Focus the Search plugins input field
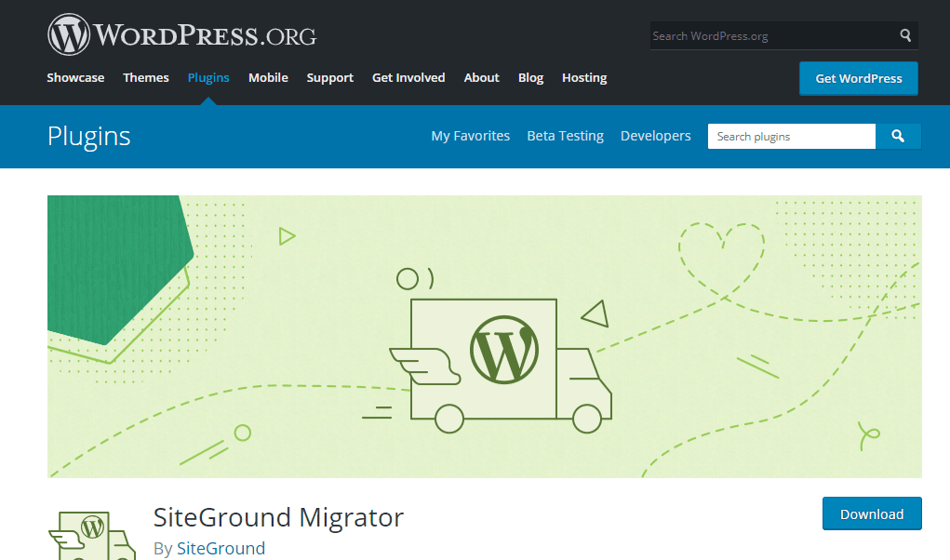Viewport: 950px width, 560px height. click(x=792, y=136)
